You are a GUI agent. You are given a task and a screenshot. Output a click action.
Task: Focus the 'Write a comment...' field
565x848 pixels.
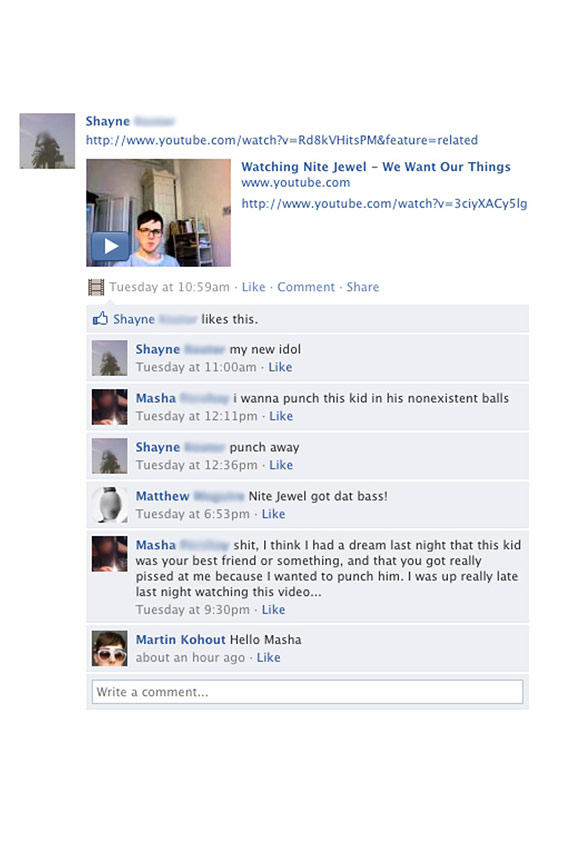coord(307,692)
